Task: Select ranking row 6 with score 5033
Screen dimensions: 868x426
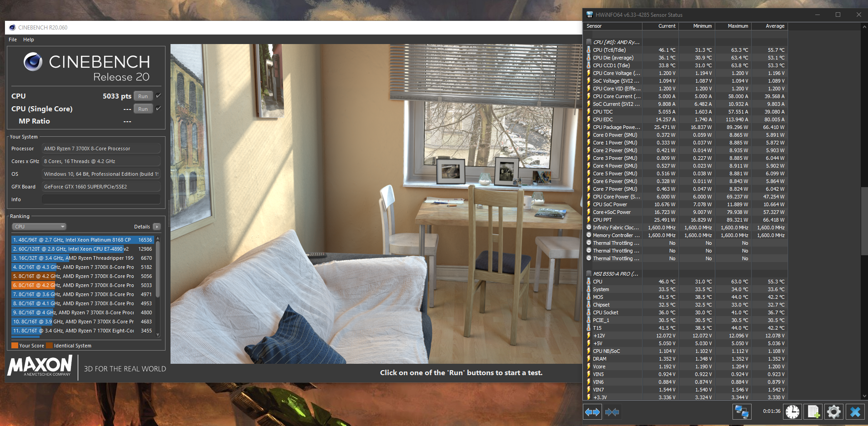Action: point(82,285)
